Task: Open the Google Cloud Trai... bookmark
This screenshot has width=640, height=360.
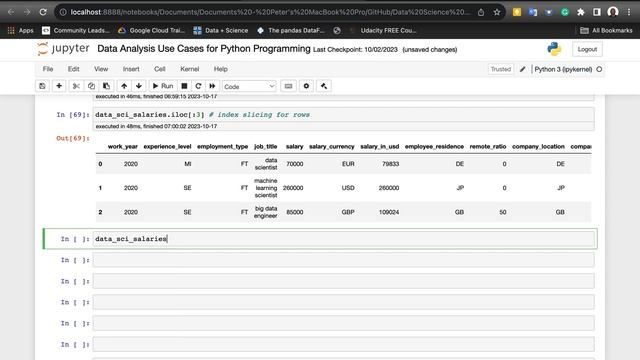Action: click(x=151, y=30)
